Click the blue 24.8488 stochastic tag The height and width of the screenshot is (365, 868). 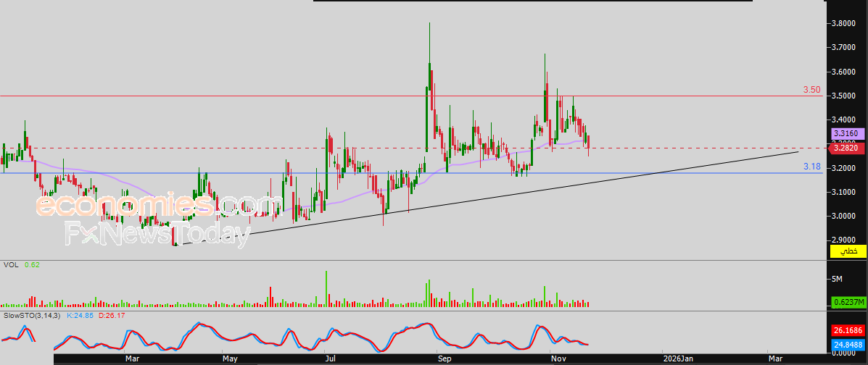tap(846, 345)
